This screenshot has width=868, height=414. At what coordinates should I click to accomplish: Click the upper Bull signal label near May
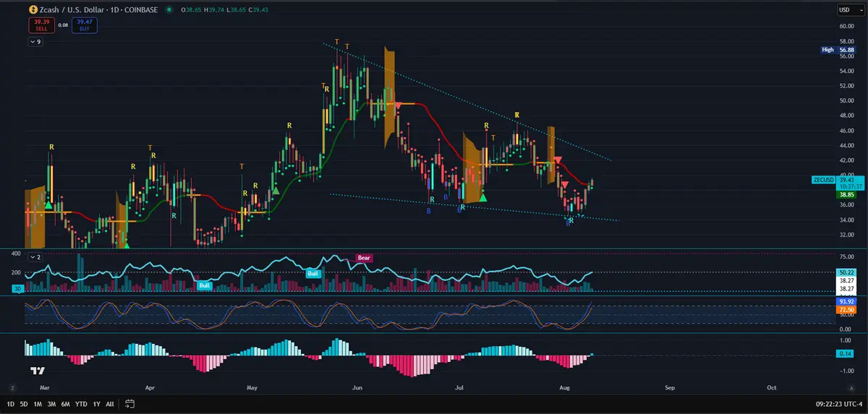(x=312, y=274)
